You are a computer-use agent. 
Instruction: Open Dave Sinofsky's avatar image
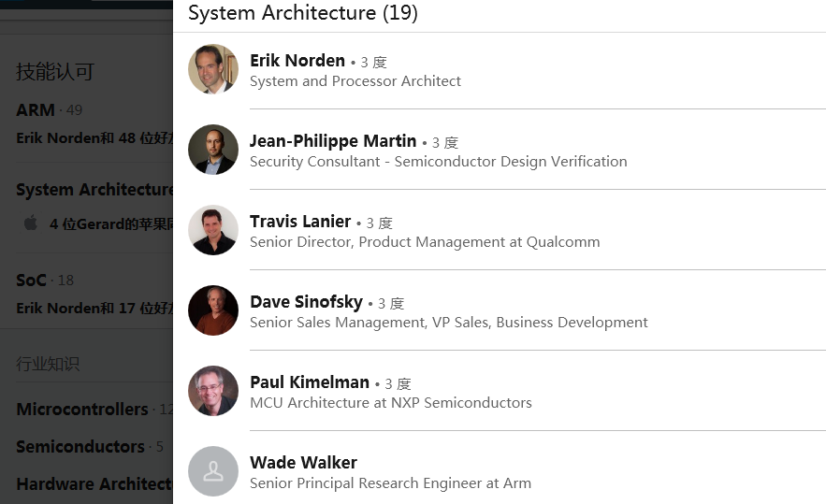tap(213, 310)
